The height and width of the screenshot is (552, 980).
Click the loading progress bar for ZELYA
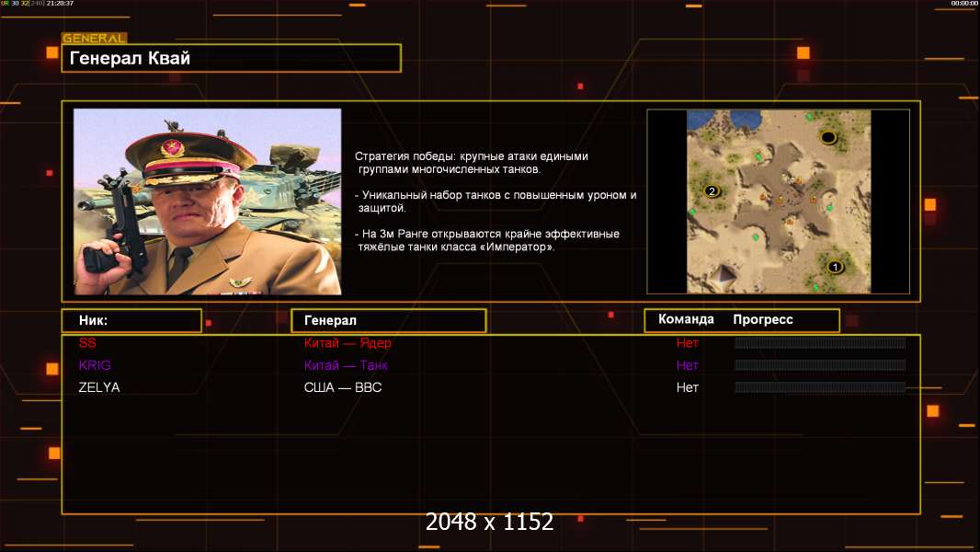820,387
